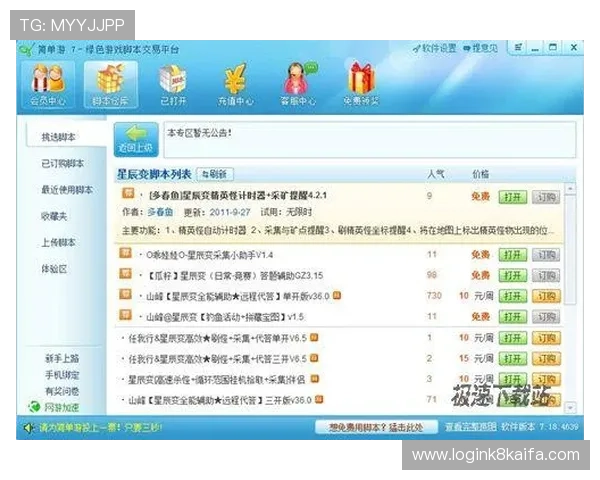600x480 pixels.
Task: Click orange badge after 单开版v36.0
Action: tap(337, 296)
